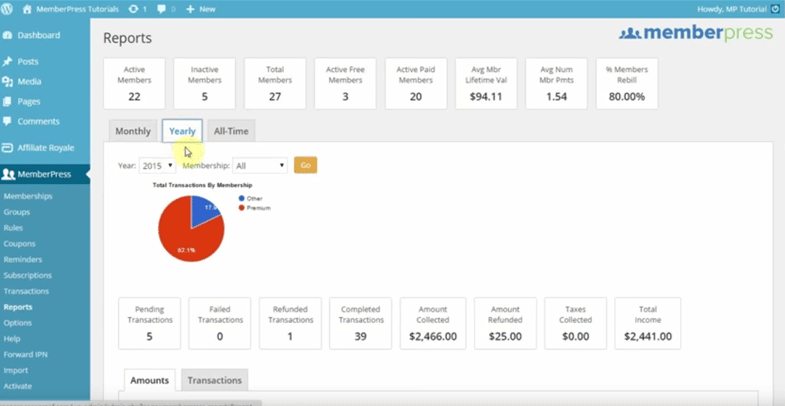Go to Import submenu link
The image size is (785, 406).
(16, 370)
